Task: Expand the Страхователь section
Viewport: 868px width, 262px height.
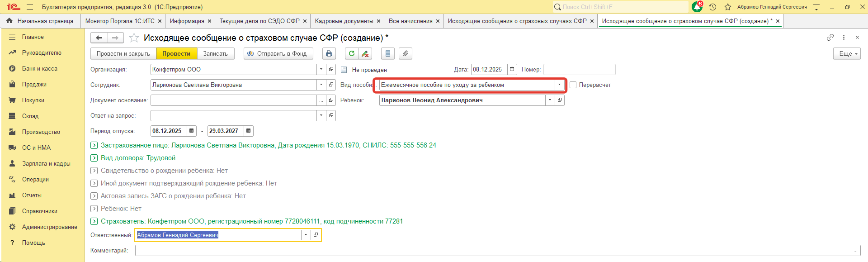Action: tap(94, 221)
